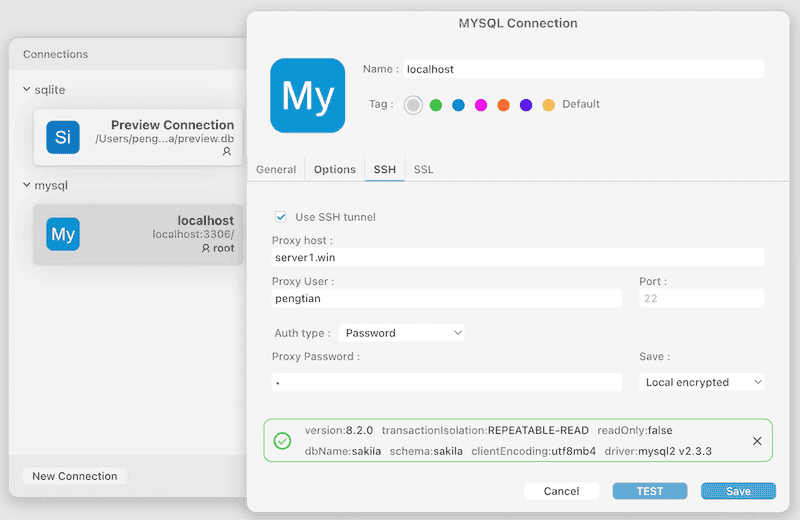Dismiss the connection test result message
The width and height of the screenshot is (800, 520).
click(x=757, y=441)
